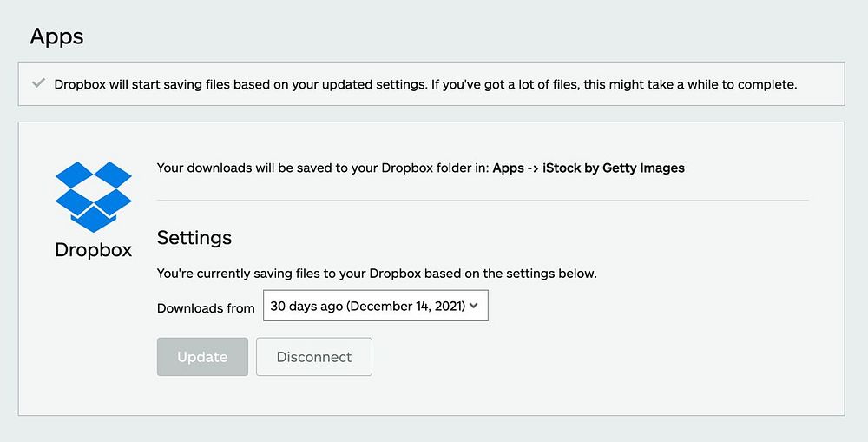The height and width of the screenshot is (442, 868).
Task: Click the Apps page heading
Action: point(56,36)
